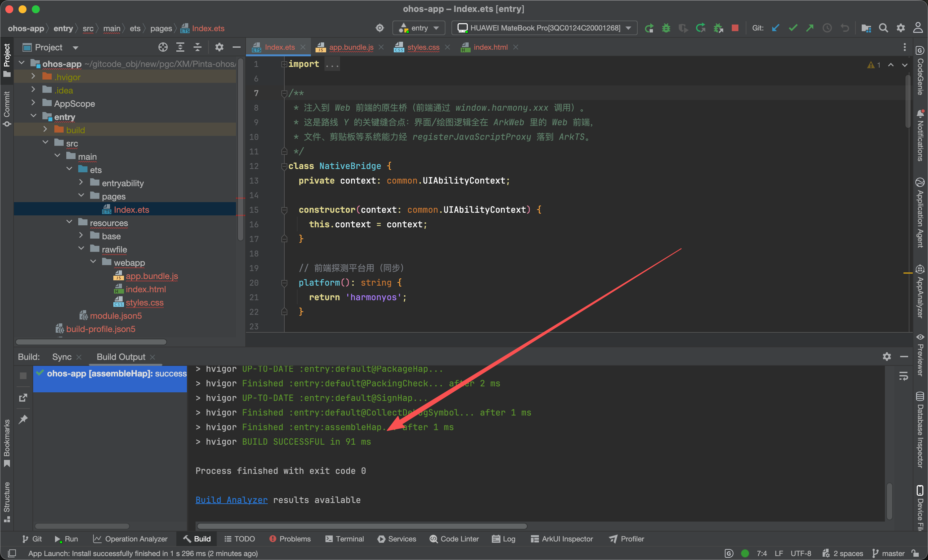The width and height of the screenshot is (928, 560).
Task: Hide the Project panel with minus icon
Action: 237,47
